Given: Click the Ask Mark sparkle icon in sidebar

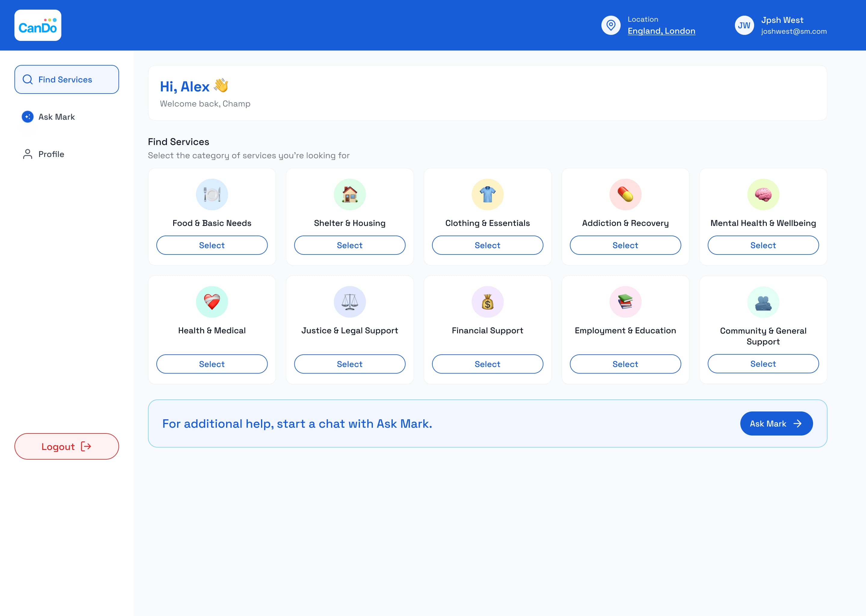Looking at the screenshot, I should [28, 117].
